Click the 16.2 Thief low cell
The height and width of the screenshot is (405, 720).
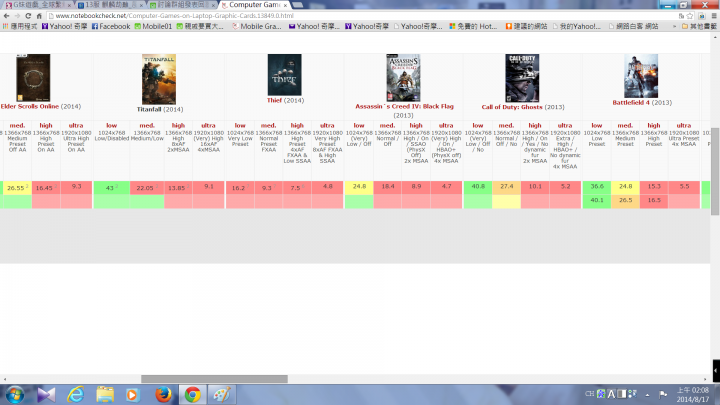(x=240, y=187)
